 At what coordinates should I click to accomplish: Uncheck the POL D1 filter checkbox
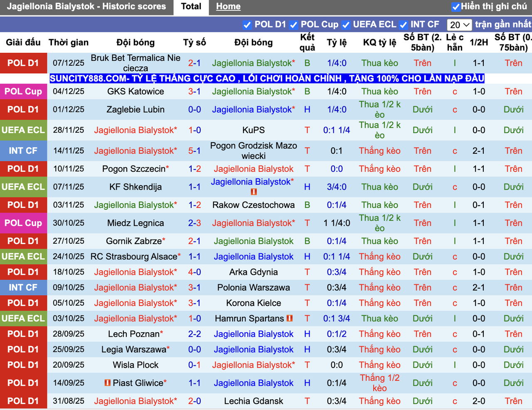[247, 25]
